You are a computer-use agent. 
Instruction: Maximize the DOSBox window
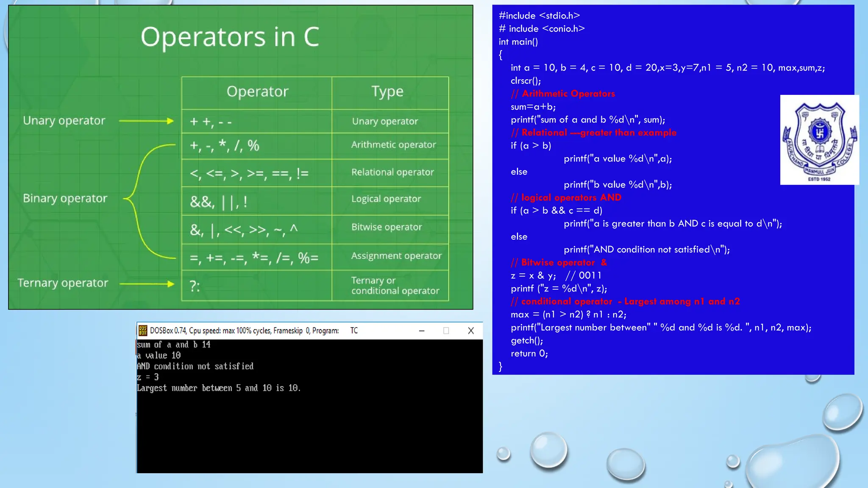coord(446,331)
